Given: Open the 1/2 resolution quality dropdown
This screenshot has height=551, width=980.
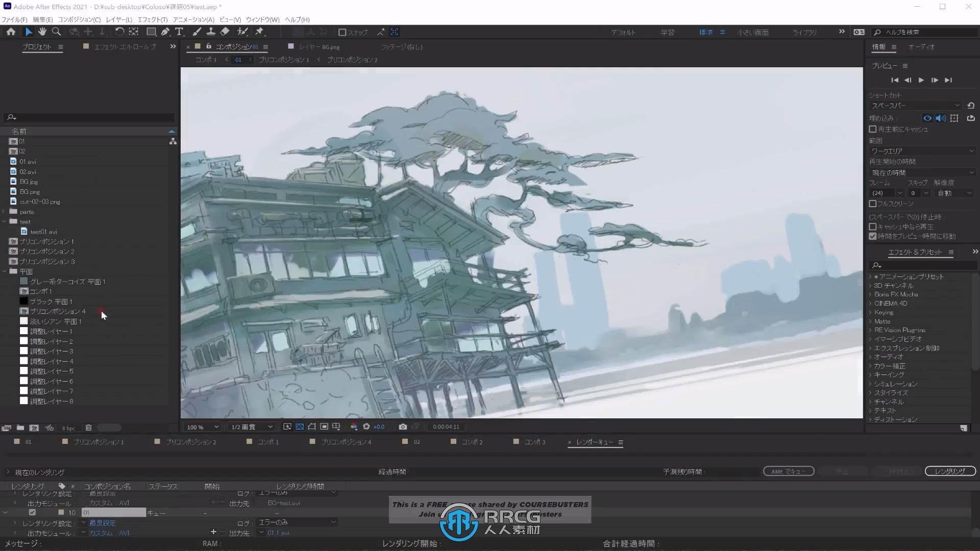Looking at the screenshot, I should 252,427.
